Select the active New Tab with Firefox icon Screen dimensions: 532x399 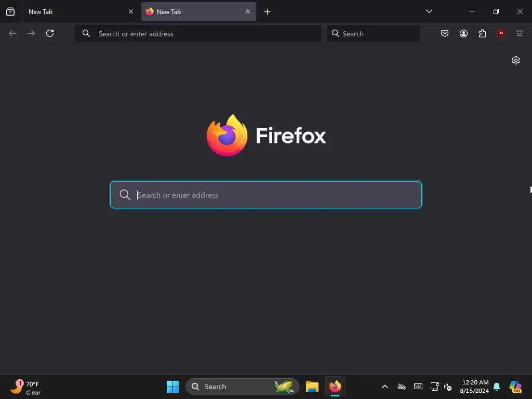point(198,11)
